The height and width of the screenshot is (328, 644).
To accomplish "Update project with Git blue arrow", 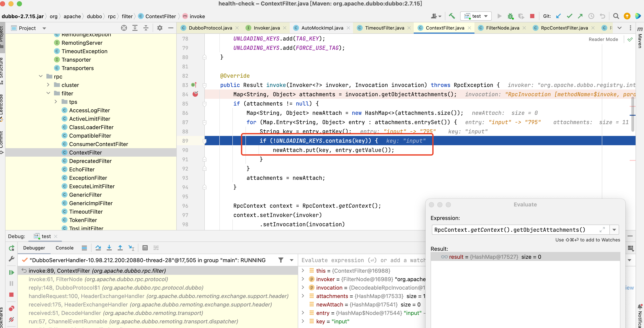I will pyautogui.click(x=559, y=16).
